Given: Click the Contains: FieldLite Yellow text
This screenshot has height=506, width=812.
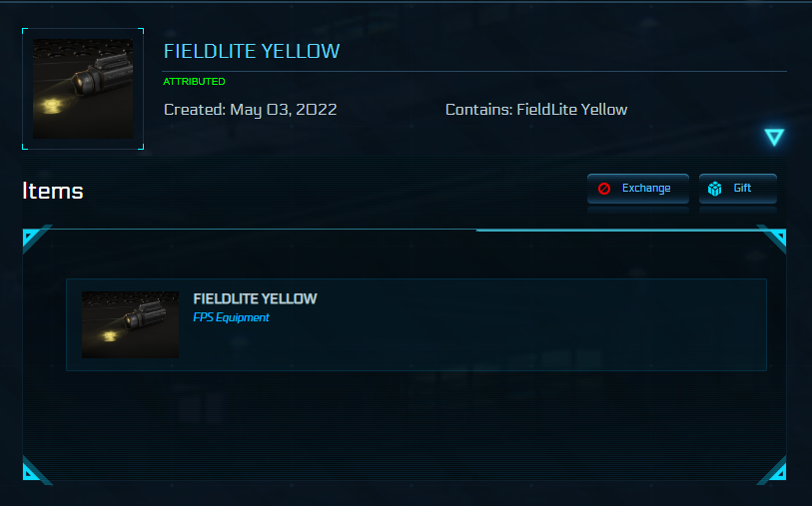Looking at the screenshot, I should point(536,109).
